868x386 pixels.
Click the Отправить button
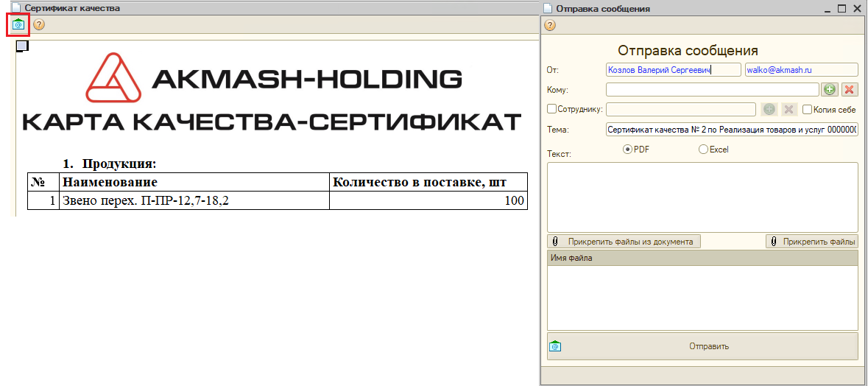tap(702, 347)
